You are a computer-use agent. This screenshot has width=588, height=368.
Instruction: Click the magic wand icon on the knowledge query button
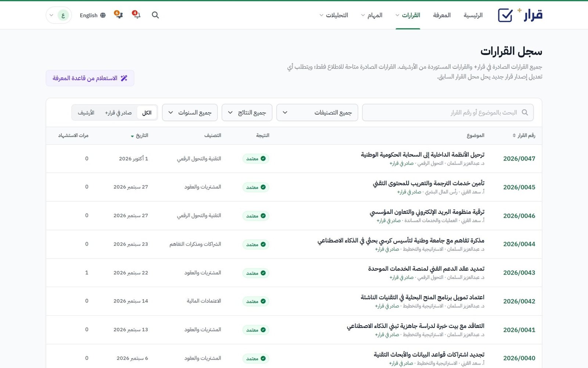(124, 78)
